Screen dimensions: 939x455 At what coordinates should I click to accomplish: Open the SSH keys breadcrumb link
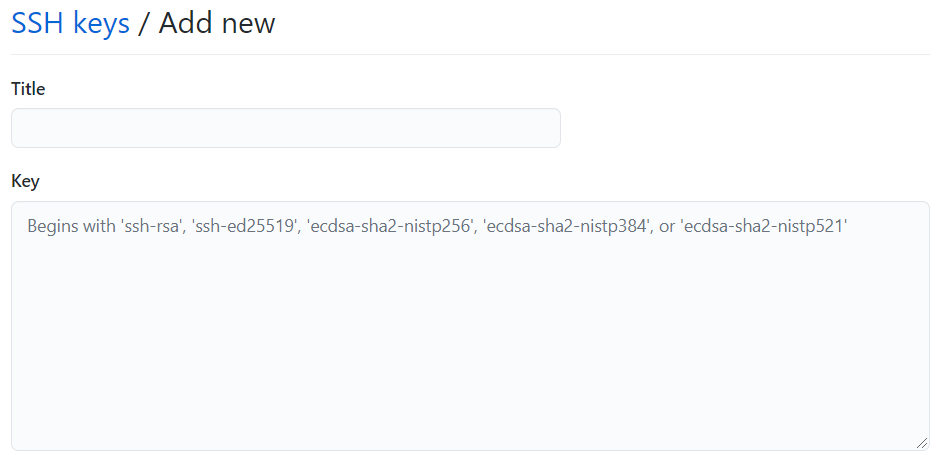[71, 24]
